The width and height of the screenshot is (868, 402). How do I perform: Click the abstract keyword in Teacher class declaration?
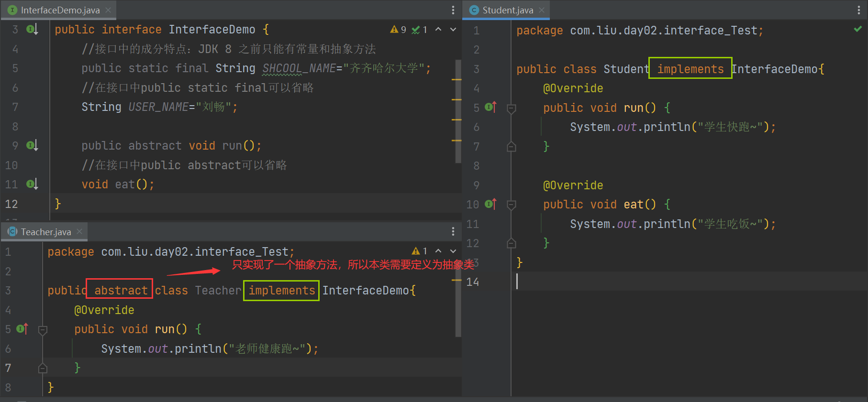(121, 290)
